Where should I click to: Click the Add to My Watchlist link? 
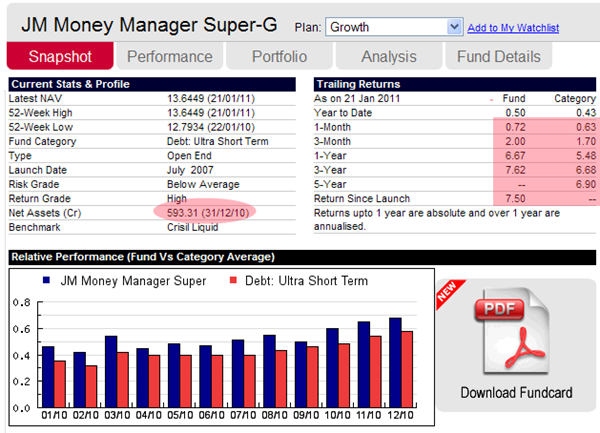pos(513,28)
